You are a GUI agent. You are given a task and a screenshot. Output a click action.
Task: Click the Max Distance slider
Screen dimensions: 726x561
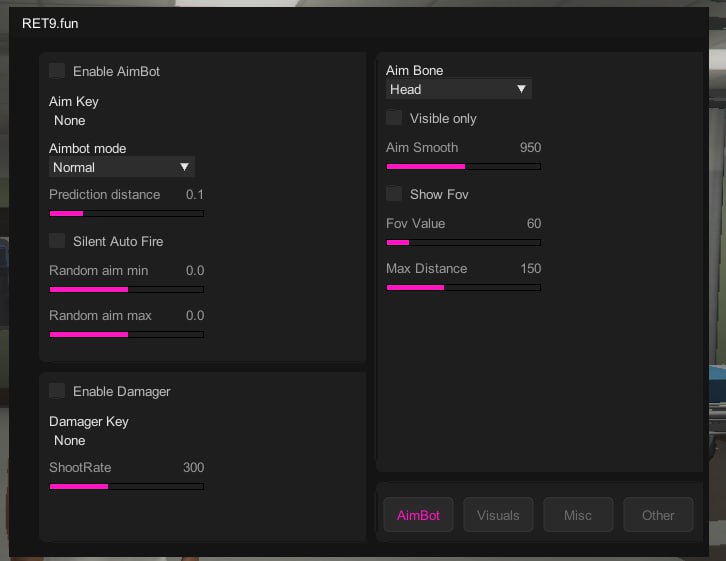[x=463, y=287]
